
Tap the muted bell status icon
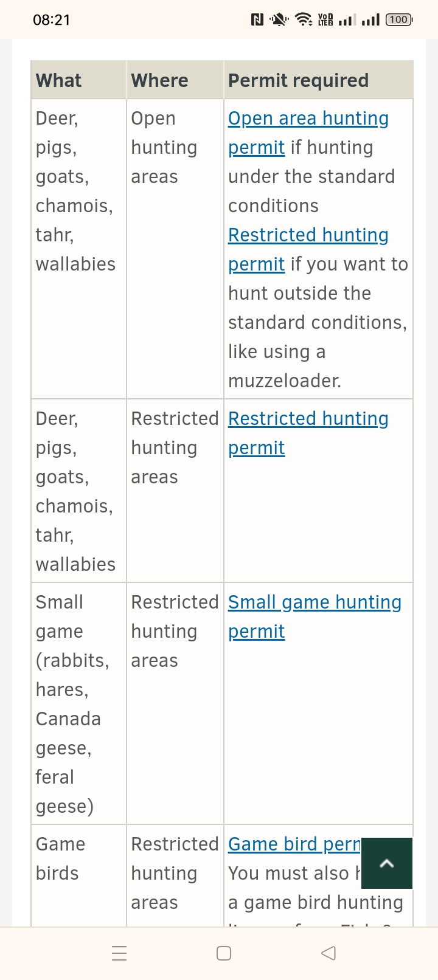(279, 19)
